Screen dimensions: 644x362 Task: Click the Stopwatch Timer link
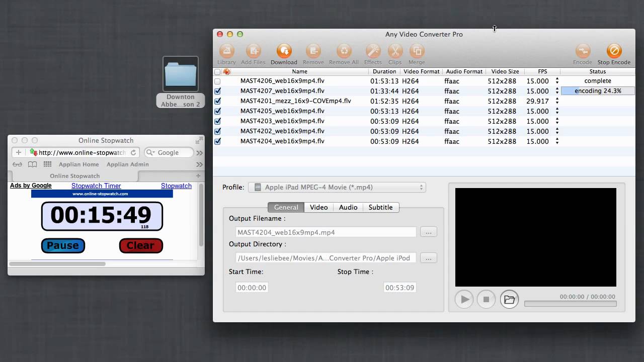click(x=96, y=186)
